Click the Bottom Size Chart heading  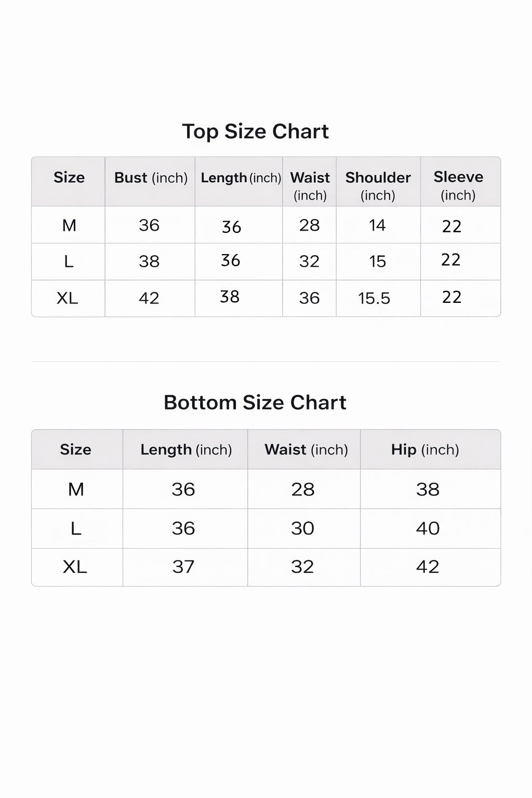coord(255,403)
